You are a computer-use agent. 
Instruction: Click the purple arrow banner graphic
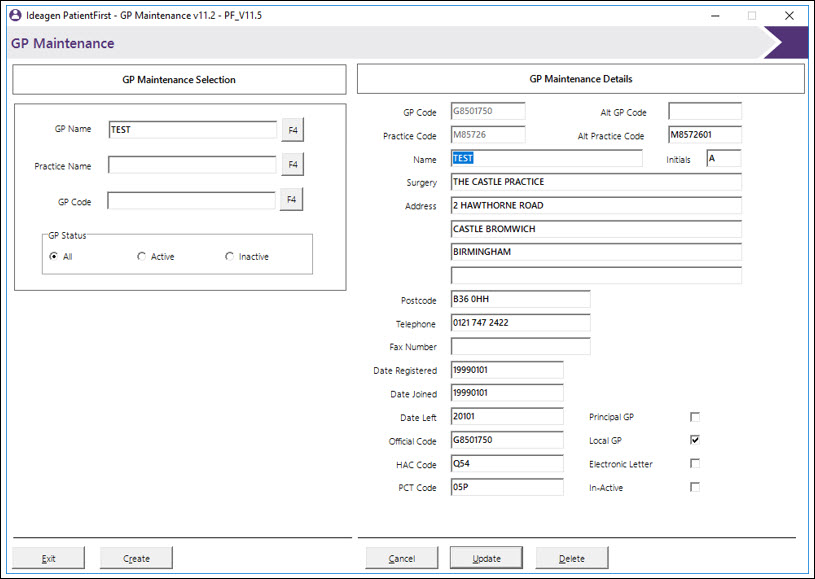[785, 43]
